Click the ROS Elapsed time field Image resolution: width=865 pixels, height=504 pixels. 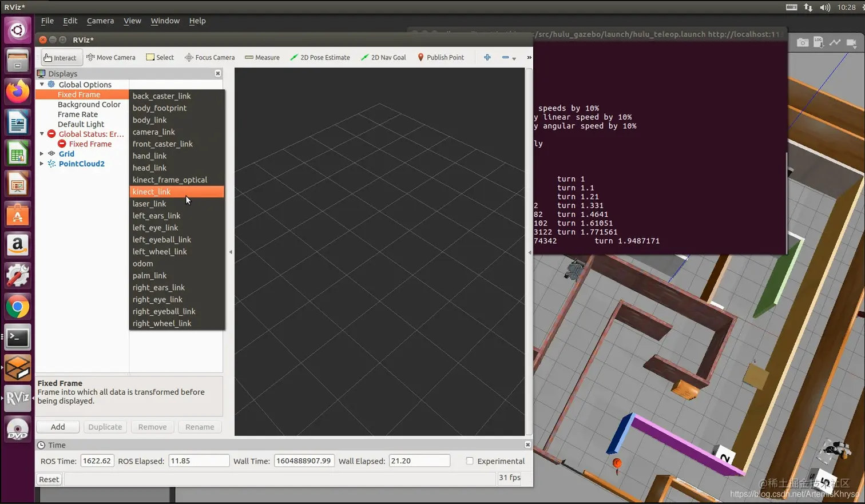point(199,461)
